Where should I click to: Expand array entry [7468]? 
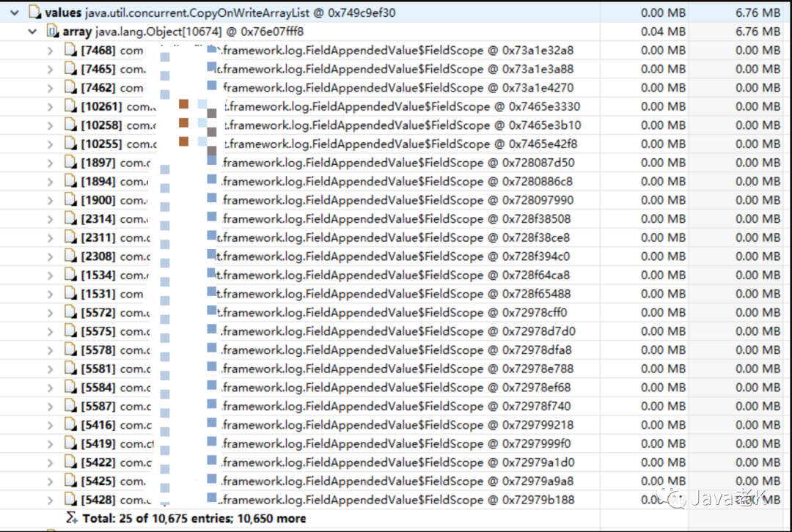tap(50, 51)
